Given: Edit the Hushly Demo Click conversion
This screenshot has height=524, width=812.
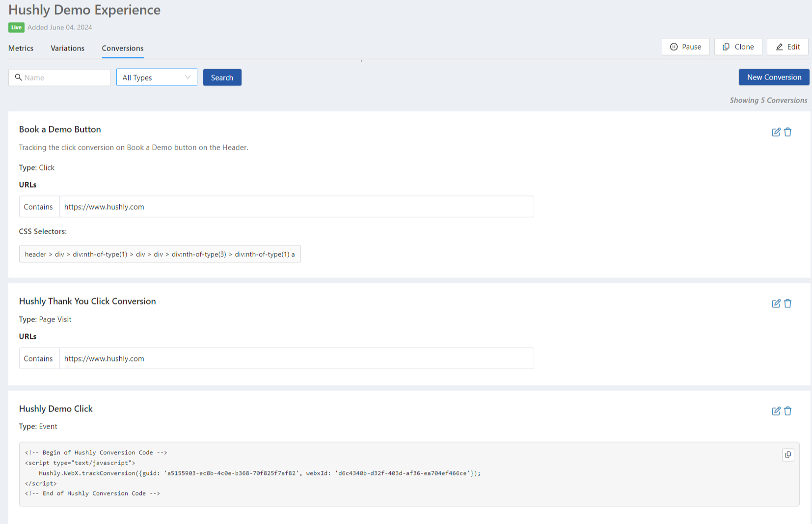Looking at the screenshot, I should (x=776, y=411).
